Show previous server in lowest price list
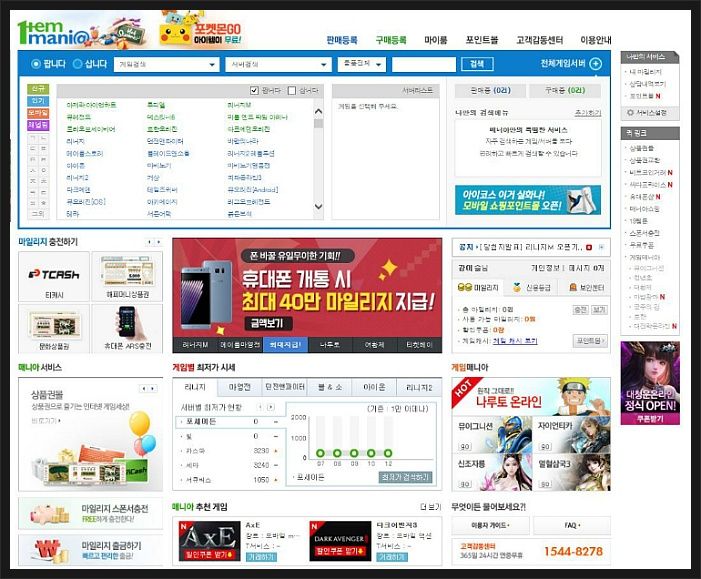 tap(260, 407)
